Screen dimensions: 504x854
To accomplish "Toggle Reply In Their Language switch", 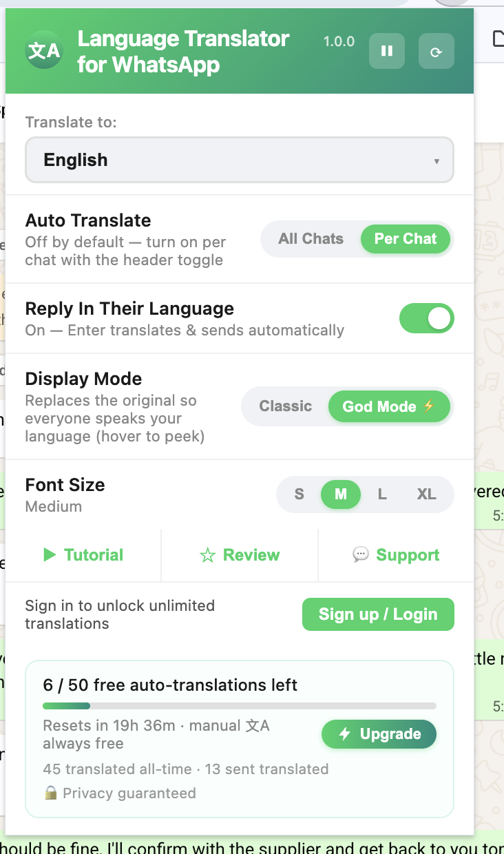I will tap(427, 318).
